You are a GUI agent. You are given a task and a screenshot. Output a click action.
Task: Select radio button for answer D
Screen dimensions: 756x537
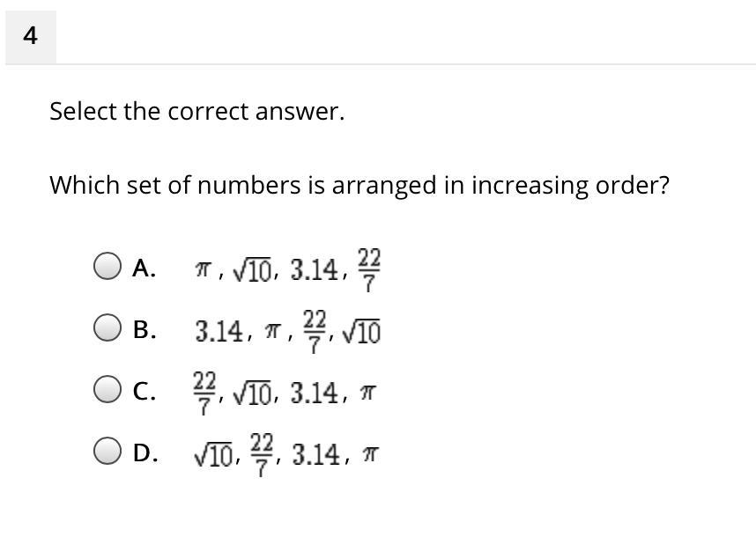click(x=107, y=451)
